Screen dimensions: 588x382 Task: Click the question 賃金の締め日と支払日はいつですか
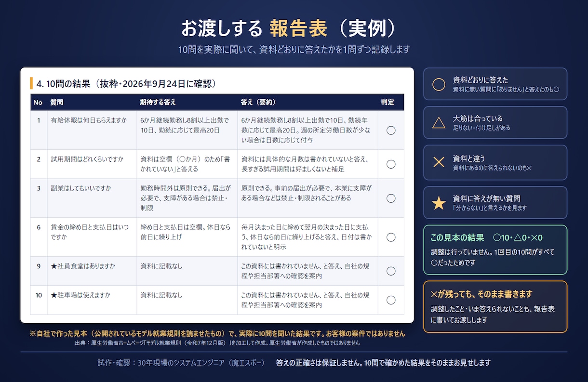[x=90, y=232]
